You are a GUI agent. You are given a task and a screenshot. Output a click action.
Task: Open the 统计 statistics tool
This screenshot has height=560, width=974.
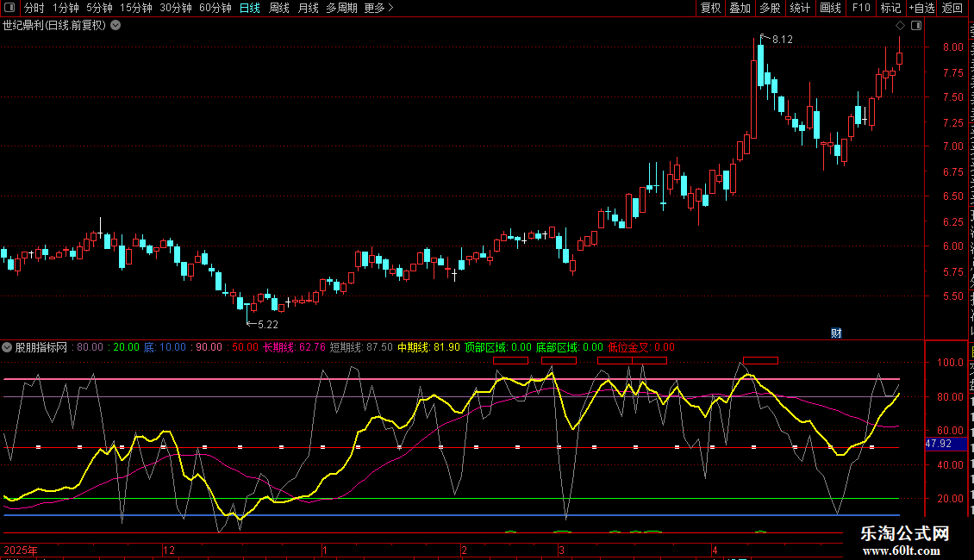coord(799,8)
